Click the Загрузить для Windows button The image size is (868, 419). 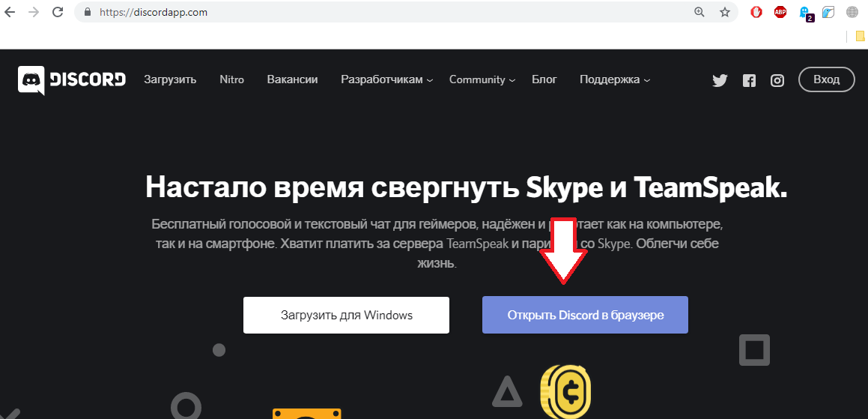(346, 315)
